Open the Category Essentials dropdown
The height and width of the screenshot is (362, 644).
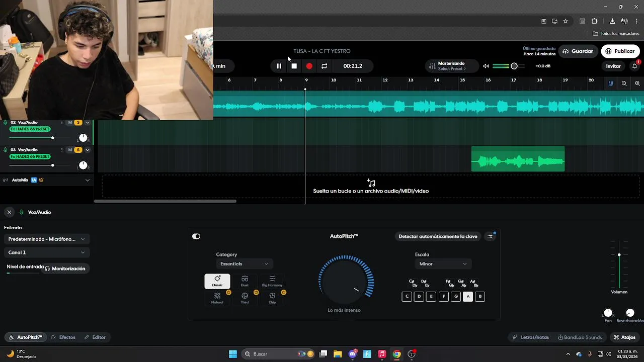244,264
